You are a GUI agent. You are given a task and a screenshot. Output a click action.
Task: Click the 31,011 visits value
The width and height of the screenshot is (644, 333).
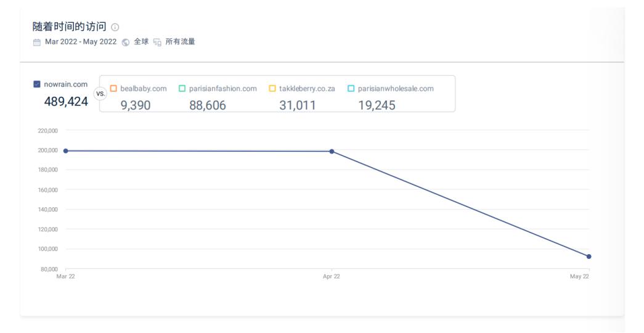point(298,105)
